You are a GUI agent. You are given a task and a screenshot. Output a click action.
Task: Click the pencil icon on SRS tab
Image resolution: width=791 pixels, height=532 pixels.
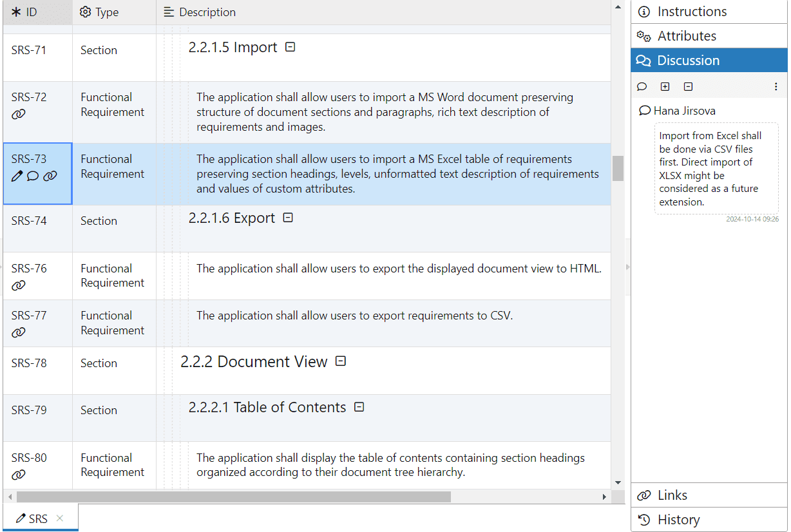pyautogui.click(x=21, y=518)
